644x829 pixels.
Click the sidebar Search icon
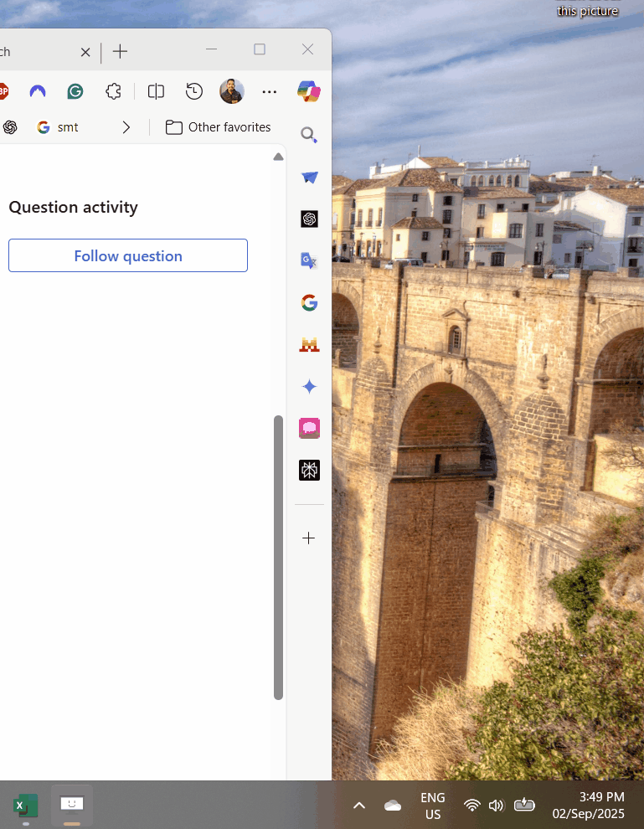tap(309, 135)
